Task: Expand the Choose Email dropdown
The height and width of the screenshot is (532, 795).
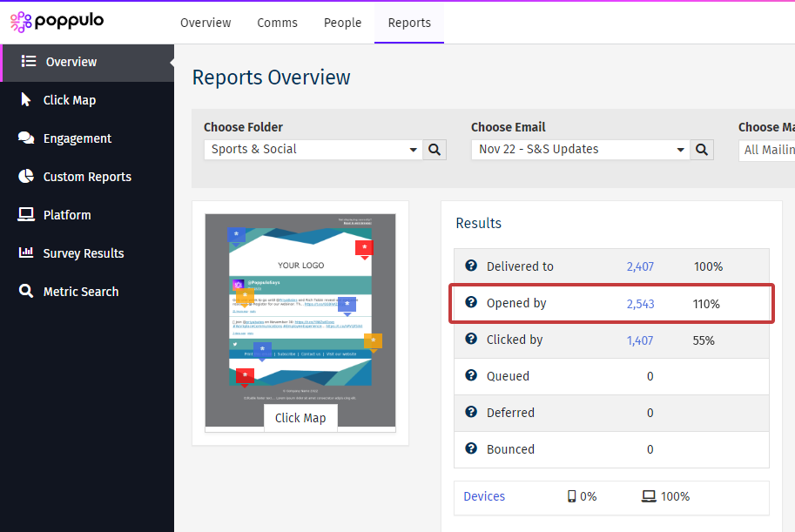Action: [581, 150]
